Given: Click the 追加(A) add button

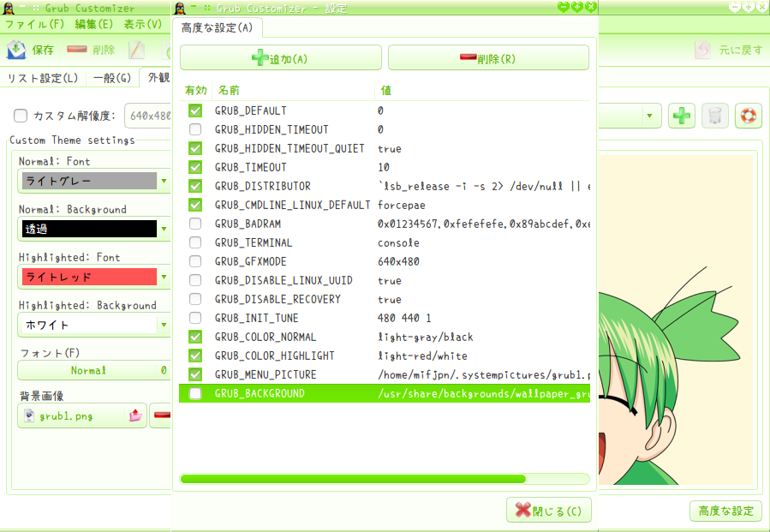Looking at the screenshot, I should point(280,58).
